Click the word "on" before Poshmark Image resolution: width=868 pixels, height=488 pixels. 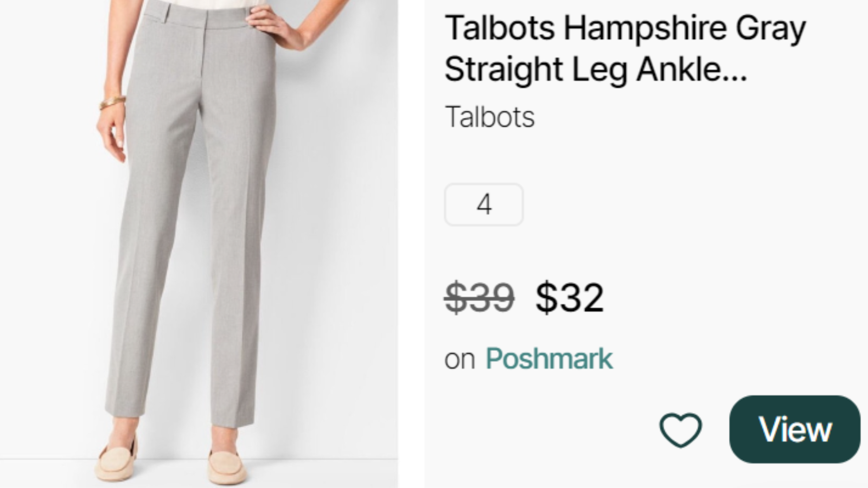tap(459, 359)
